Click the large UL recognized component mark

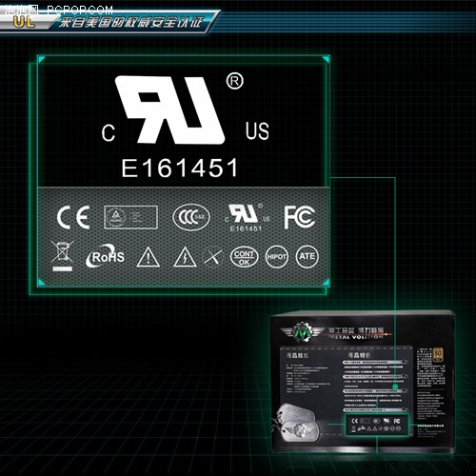(x=170, y=109)
